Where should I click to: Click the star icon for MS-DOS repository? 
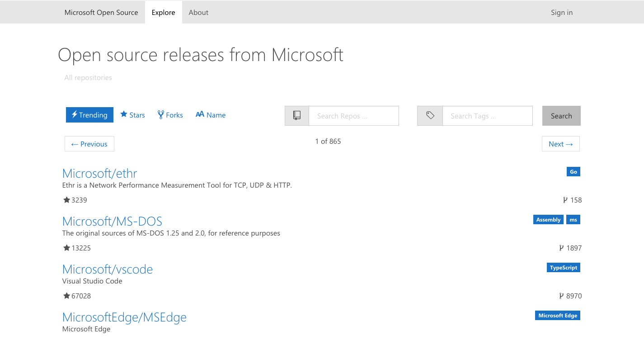(x=66, y=248)
